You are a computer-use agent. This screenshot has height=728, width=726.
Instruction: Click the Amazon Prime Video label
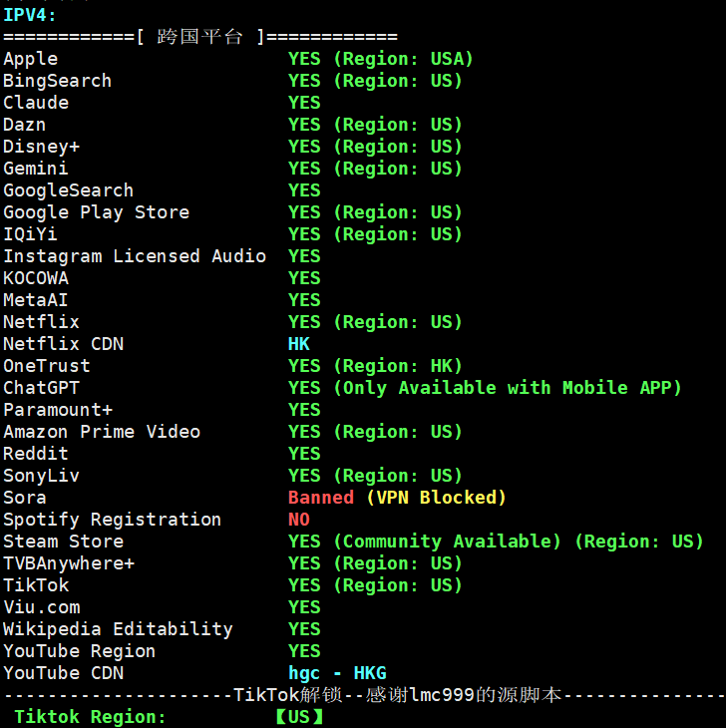point(102,432)
